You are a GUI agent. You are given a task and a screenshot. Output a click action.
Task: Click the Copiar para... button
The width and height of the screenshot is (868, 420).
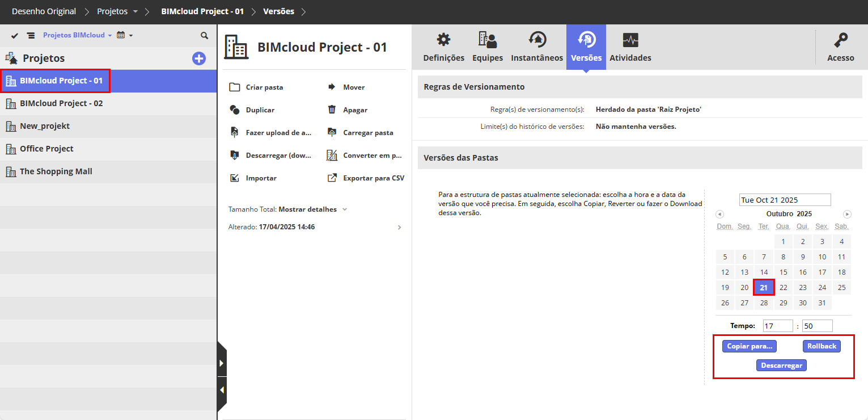pyautogui.click(x=750, y=346)
